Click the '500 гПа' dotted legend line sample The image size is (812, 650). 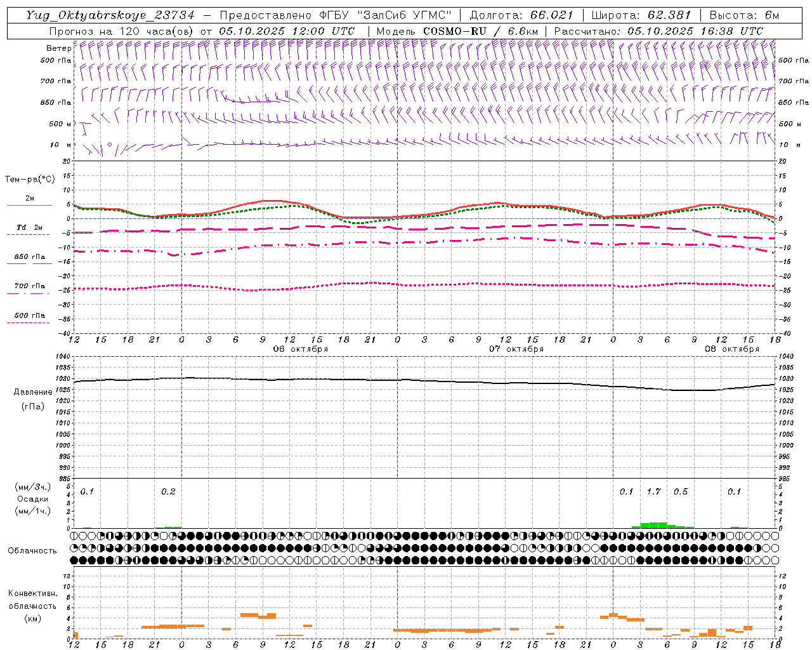click(x=29, y=322)
